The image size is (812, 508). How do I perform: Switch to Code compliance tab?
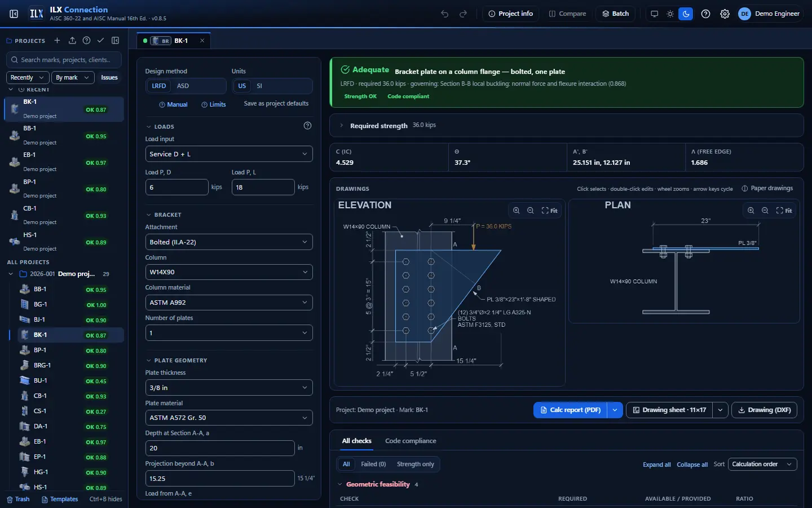[x=411, y=441]
